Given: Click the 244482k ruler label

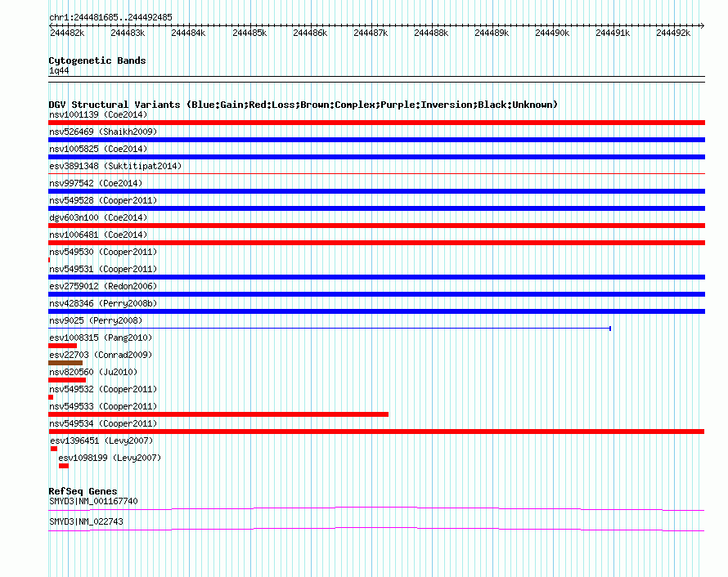Looking at the screenshot, I should (67, 33).
